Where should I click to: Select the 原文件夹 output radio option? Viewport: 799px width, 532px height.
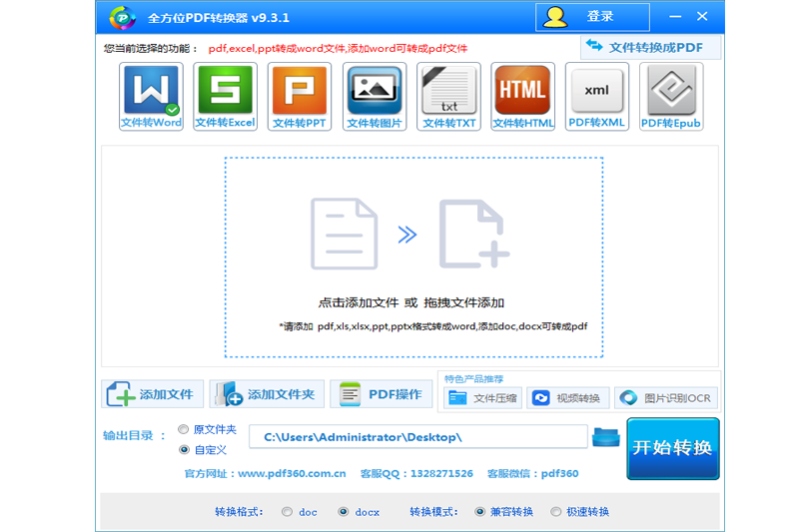coord(183,429)
